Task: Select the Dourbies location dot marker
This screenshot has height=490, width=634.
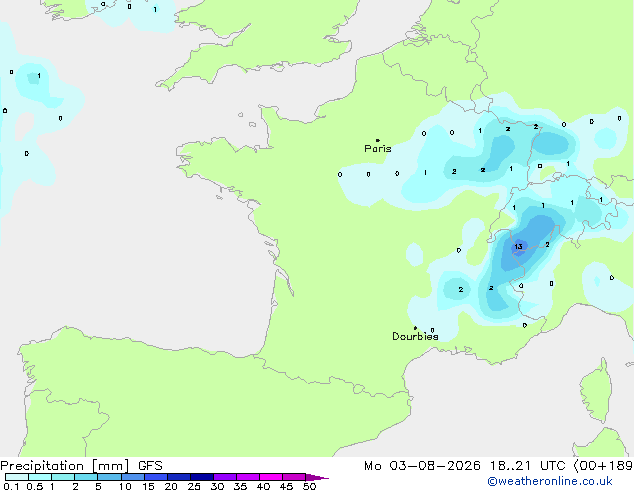Action: pos(415,328)
